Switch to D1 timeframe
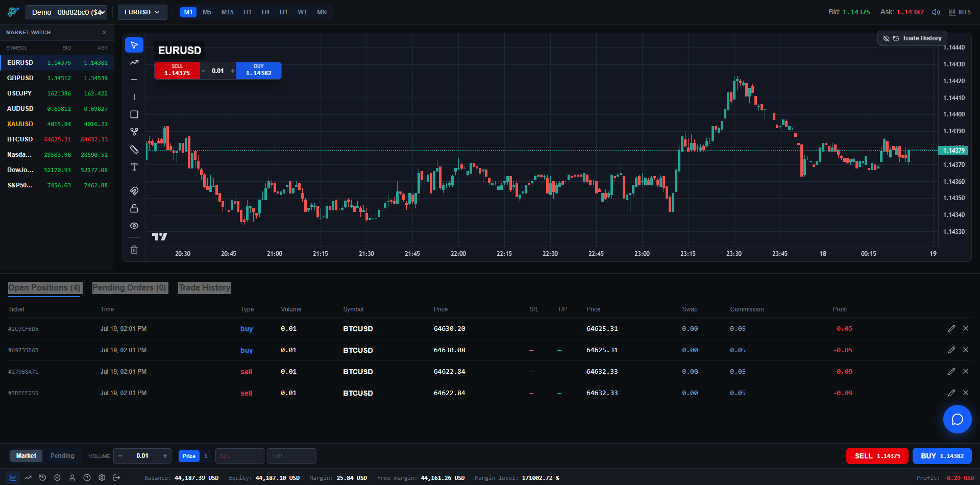This screenshot has height=485, width=980. [284, 12]
